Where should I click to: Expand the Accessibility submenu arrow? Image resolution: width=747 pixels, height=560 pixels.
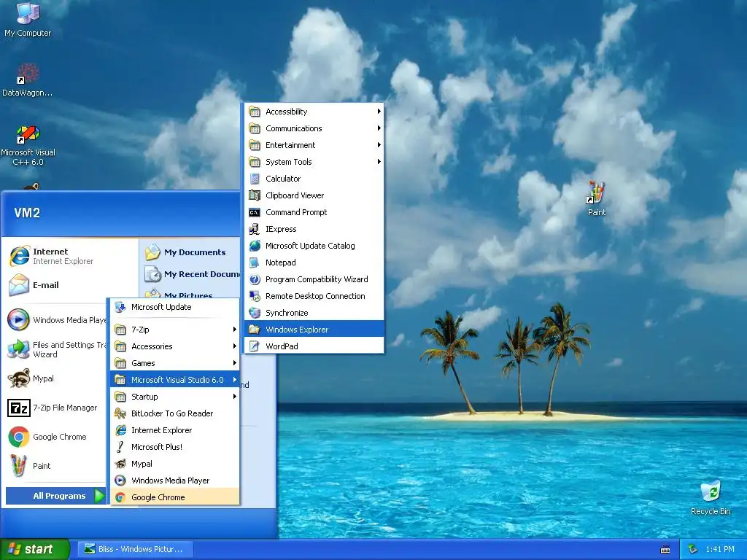pos(379,112)
